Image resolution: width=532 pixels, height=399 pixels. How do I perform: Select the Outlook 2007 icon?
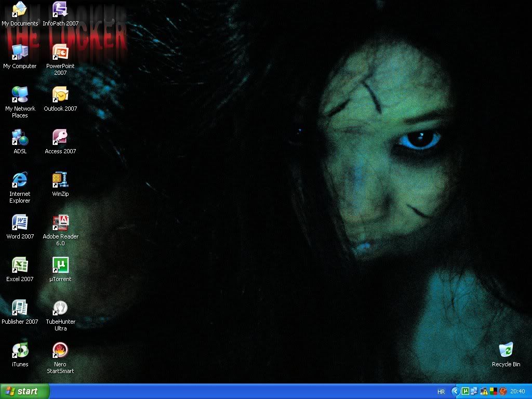click(x=60, y=95)
